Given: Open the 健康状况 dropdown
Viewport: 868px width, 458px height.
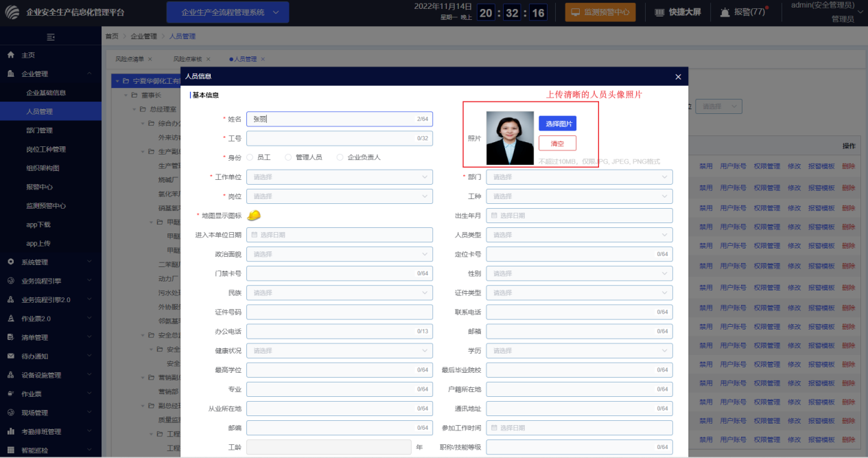Looking at the screenshot, I should pyautogui.click(x=340, y=350).
